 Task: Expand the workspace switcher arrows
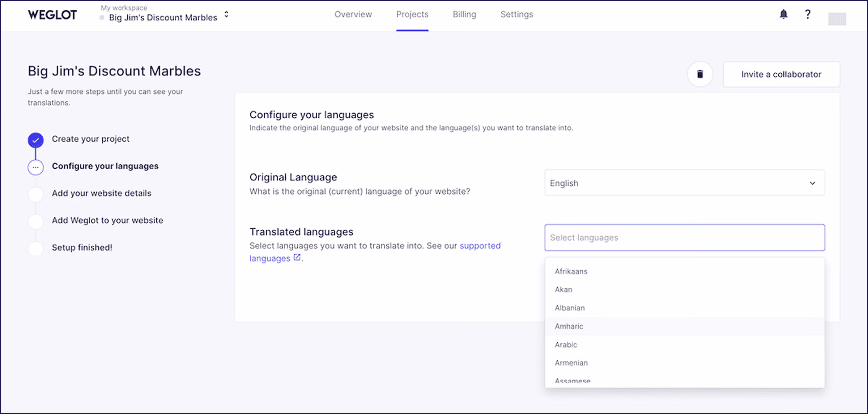point(226,14)
